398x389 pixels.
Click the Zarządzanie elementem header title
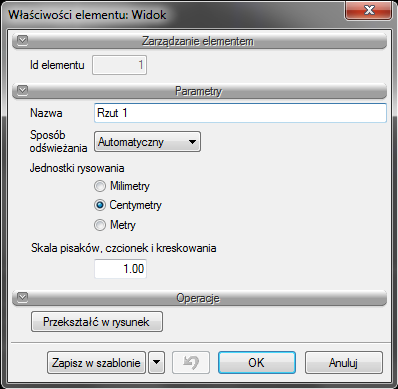tap(198, 41)
